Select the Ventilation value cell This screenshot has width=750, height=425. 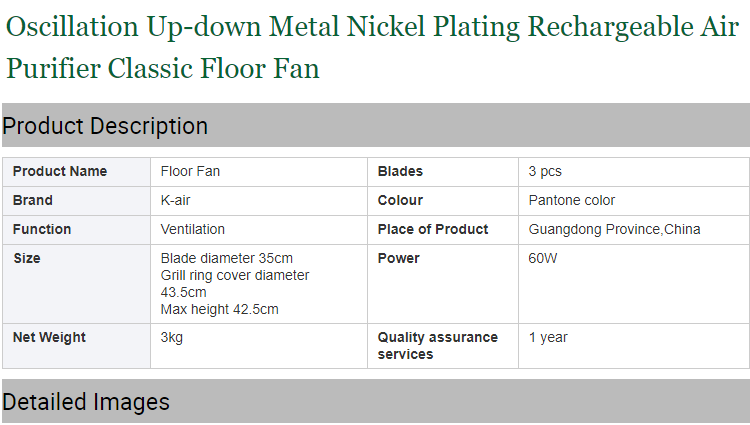(x=259, y=230)
